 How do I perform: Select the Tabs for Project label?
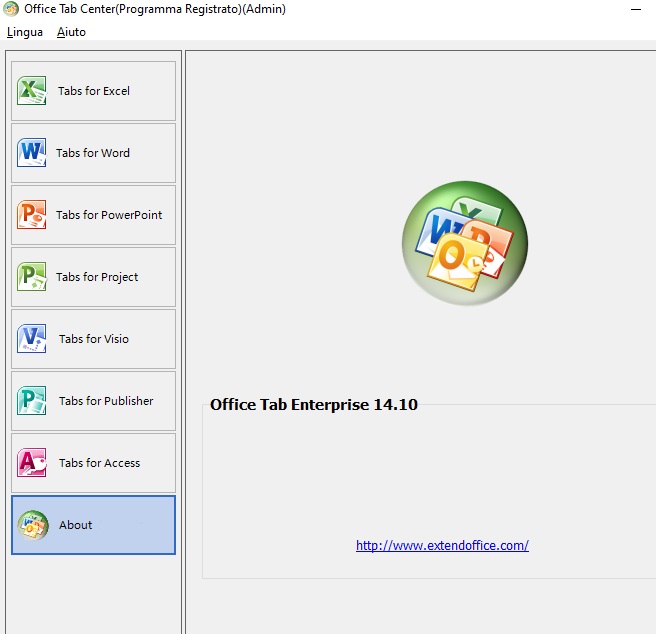(97, 277)
